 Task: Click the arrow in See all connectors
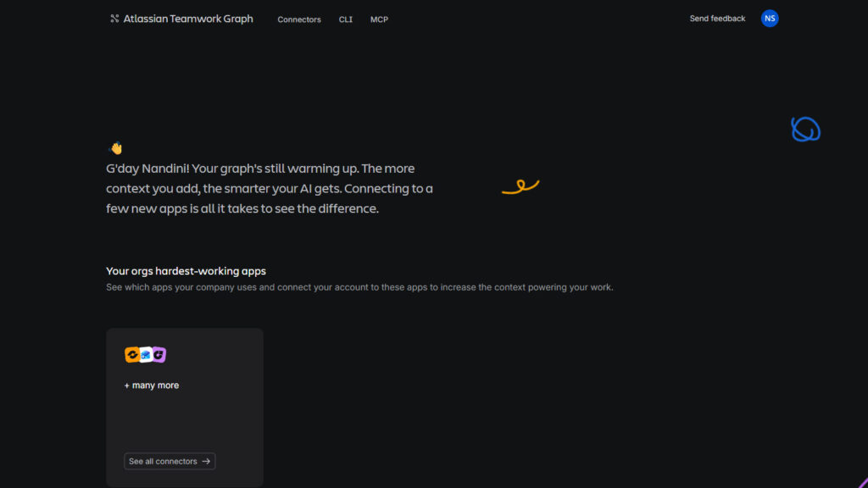coord(206,462)
